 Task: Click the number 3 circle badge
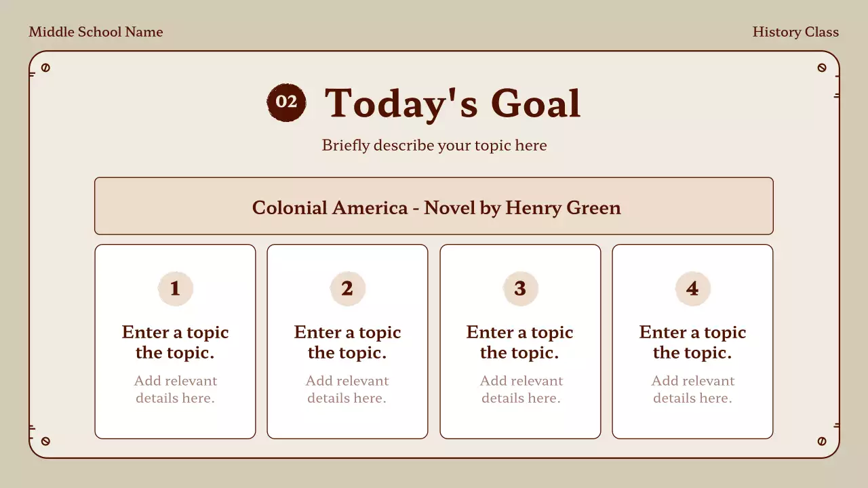520,289
